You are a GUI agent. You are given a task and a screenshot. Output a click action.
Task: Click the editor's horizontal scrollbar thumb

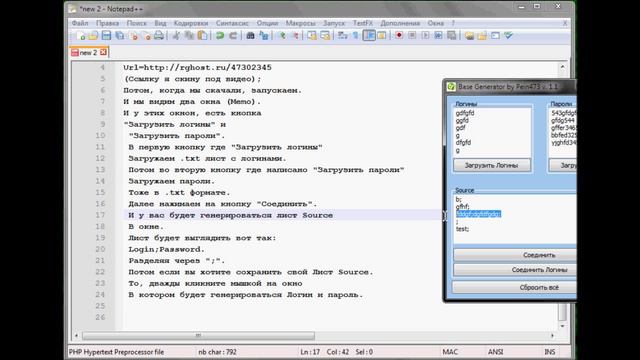pyautogui.click(x=198, y=336)
